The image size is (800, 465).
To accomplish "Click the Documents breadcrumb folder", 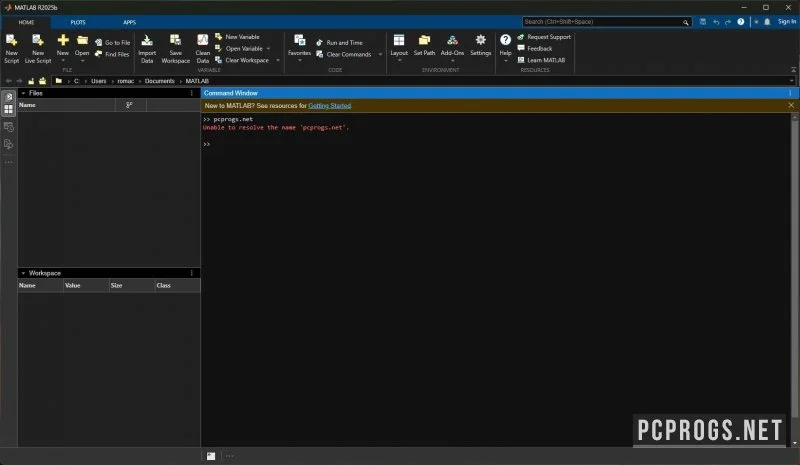I will pos(160,81).
